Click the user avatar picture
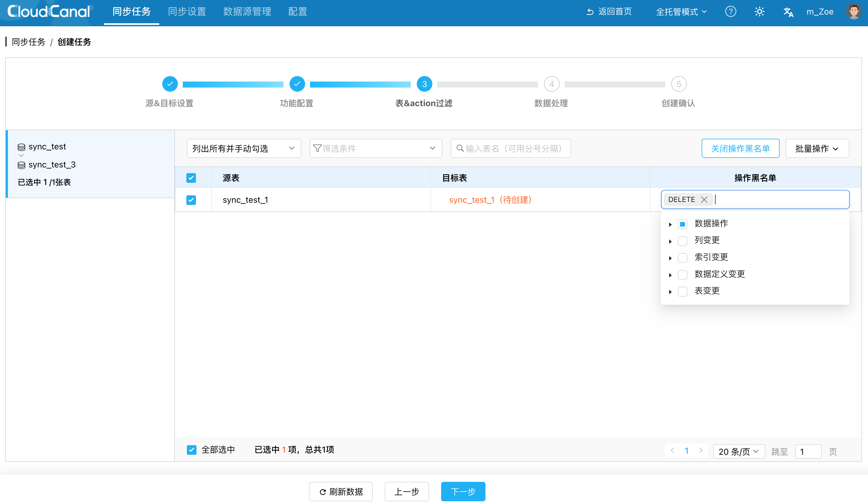The height and width of the screenshot is (504, 868). pyautogui.click(x=853, y=12)
